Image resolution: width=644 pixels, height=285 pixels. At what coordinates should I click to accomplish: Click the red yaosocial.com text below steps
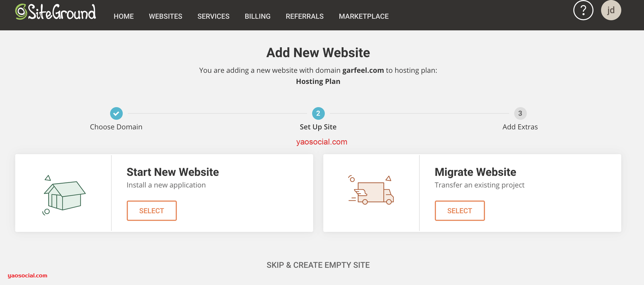coord(322,142)
